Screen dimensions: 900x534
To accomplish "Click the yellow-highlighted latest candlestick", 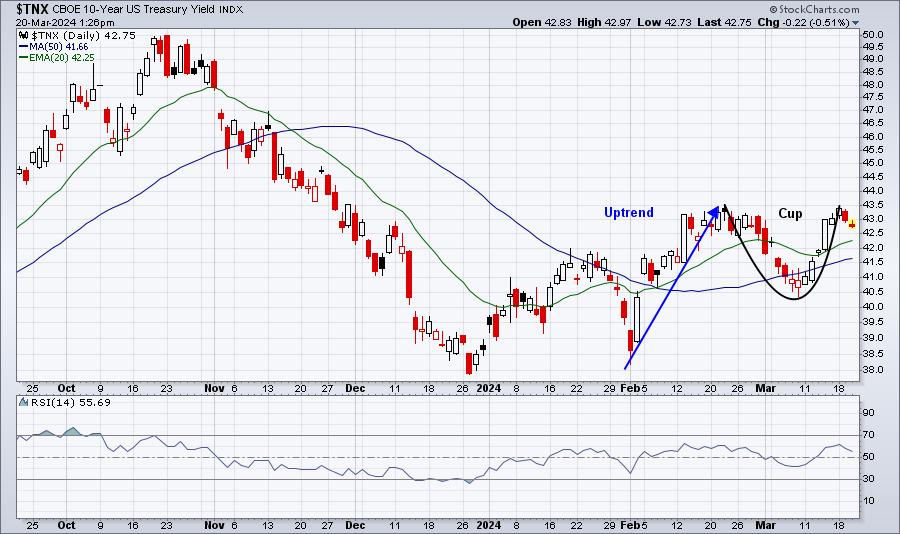I will (852, 223).
